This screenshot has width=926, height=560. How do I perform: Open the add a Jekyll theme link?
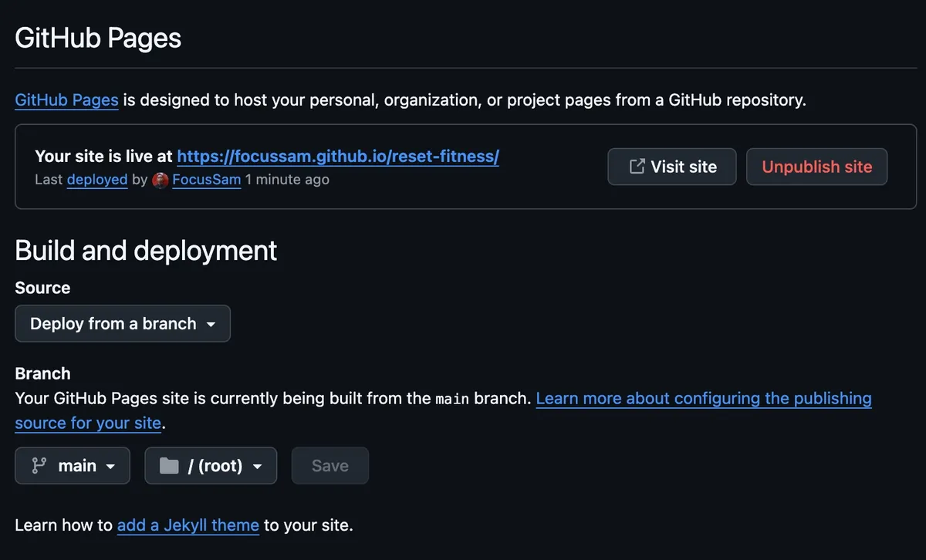[x=188, y=525]
